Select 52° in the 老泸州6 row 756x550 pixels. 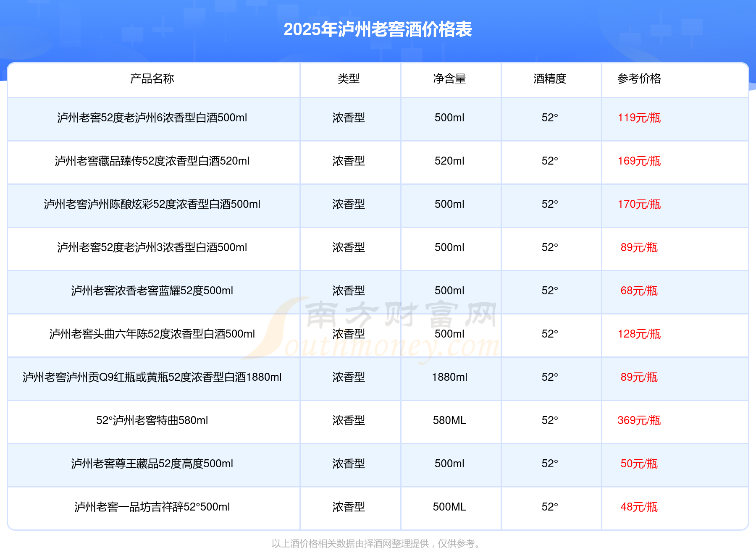[x=550, y=118]
